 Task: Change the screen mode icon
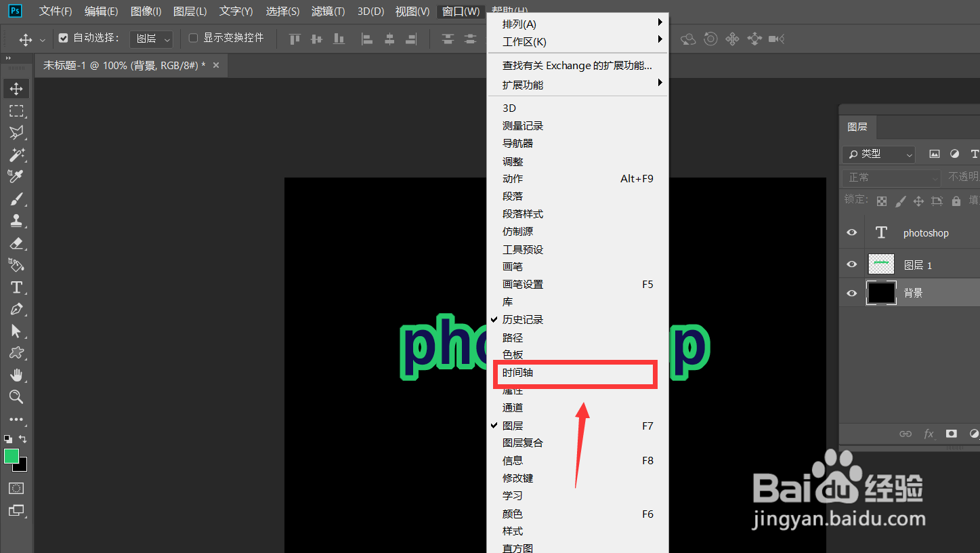click(16, 510)
